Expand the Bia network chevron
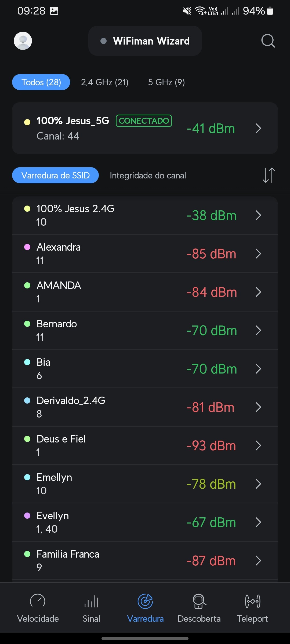Viewport: 290px width, 644px height. 258,369
